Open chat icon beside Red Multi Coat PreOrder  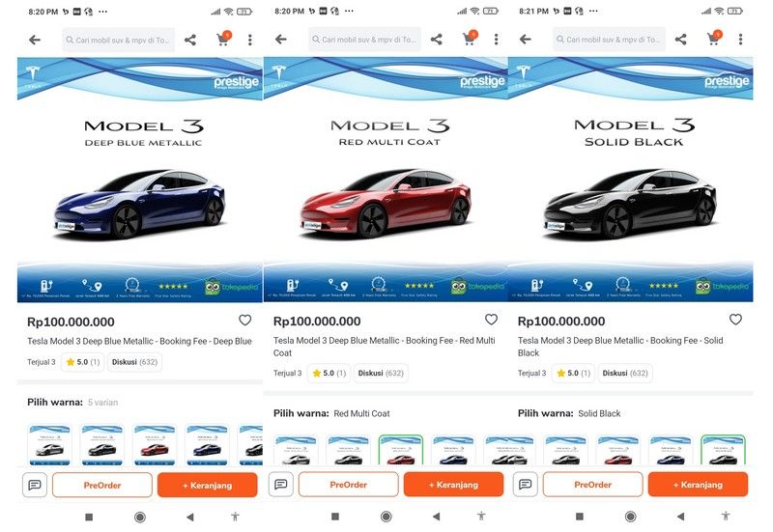pyautogui.click(x=281, y=485)
